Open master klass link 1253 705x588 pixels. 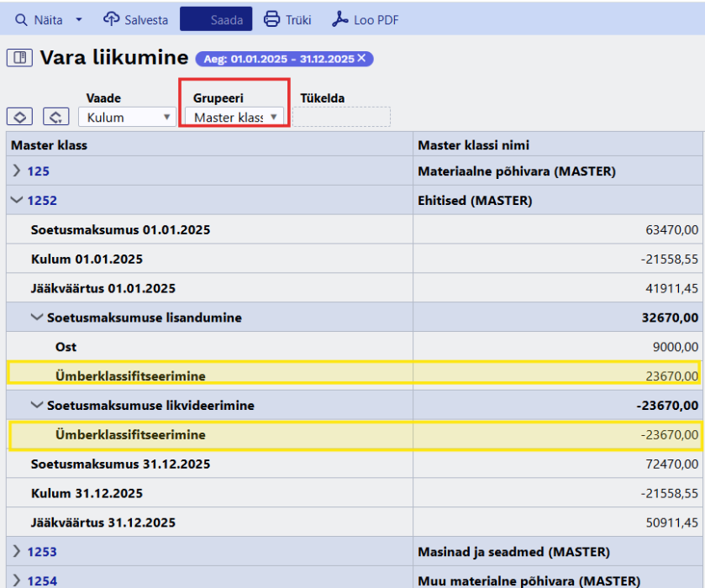[42, 552]
